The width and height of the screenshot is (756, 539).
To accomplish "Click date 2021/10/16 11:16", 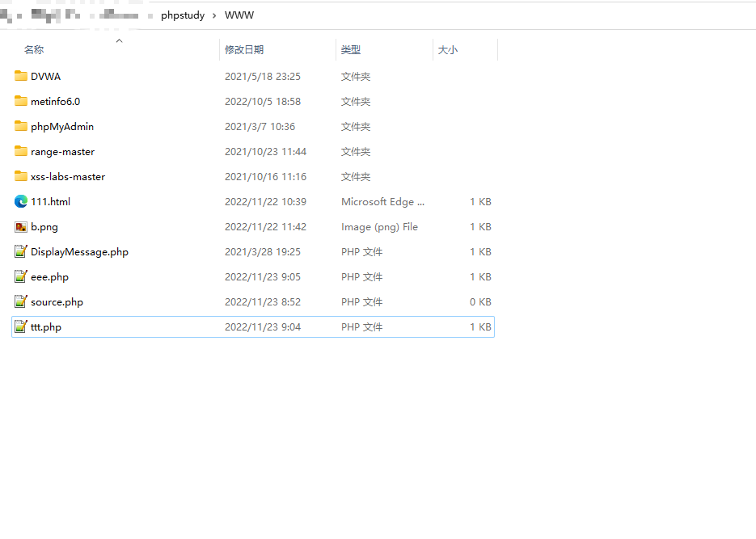I will [x=265, y=177].
